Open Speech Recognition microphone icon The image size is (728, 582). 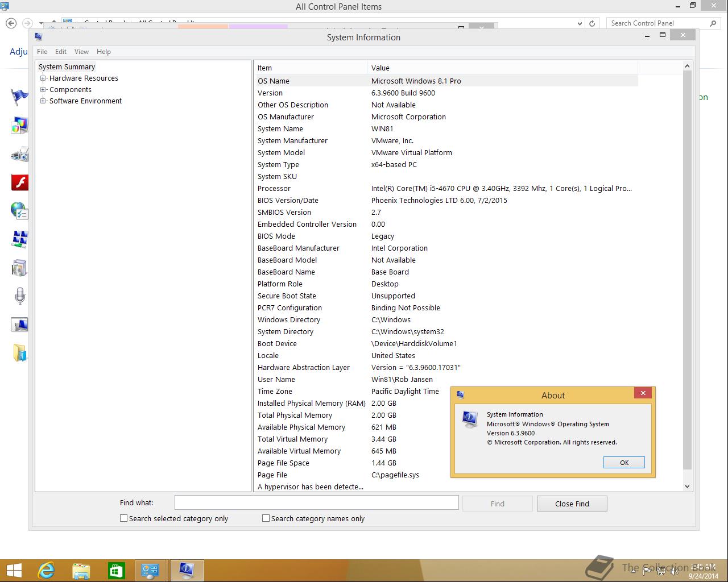click(x=19, y=296)
